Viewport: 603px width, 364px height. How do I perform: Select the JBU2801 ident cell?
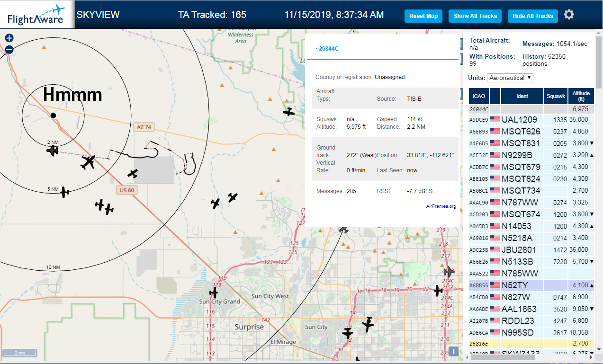pyautogui.click(x=522, y=250)
